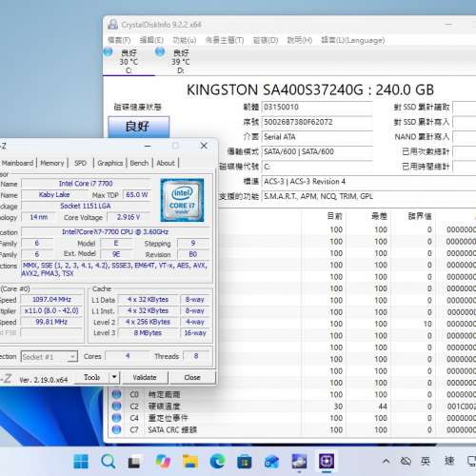This screenshot has height=476, width=476.
Task: Expand the Tools dropdown arrow in CPU-Z
Action: coord(114,377)
